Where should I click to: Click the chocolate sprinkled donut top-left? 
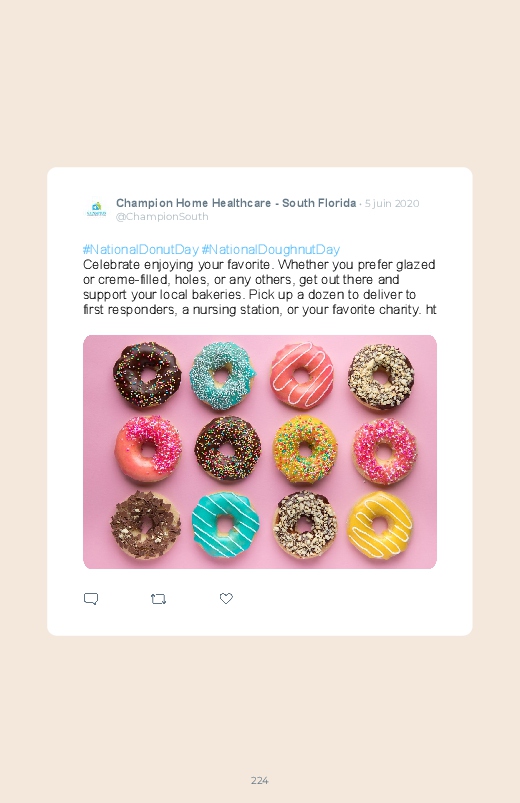pos(147,375)
